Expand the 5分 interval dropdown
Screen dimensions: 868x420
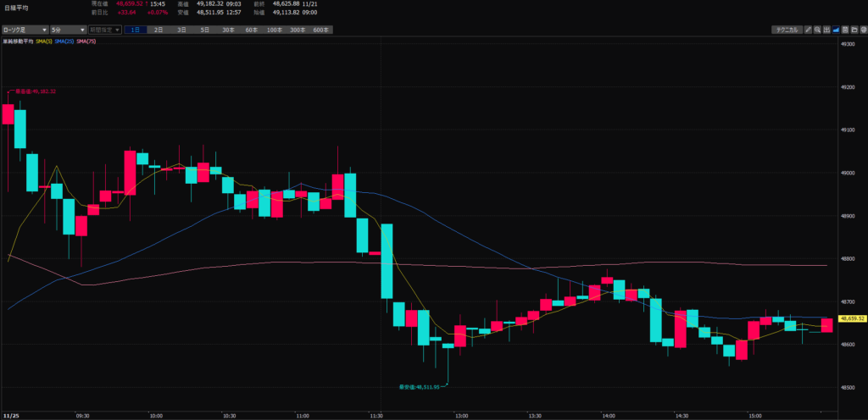click(x=67, y=30)
